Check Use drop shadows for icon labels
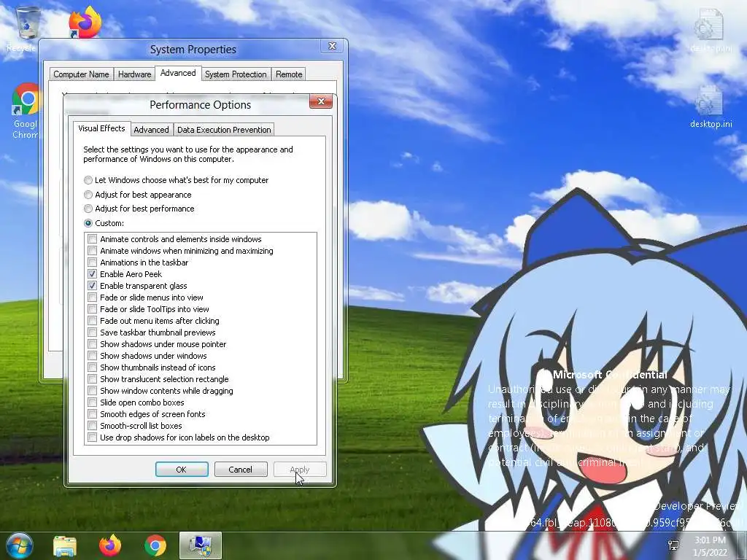Viewport: 747px width, 560px height. (x=93, y=437)
